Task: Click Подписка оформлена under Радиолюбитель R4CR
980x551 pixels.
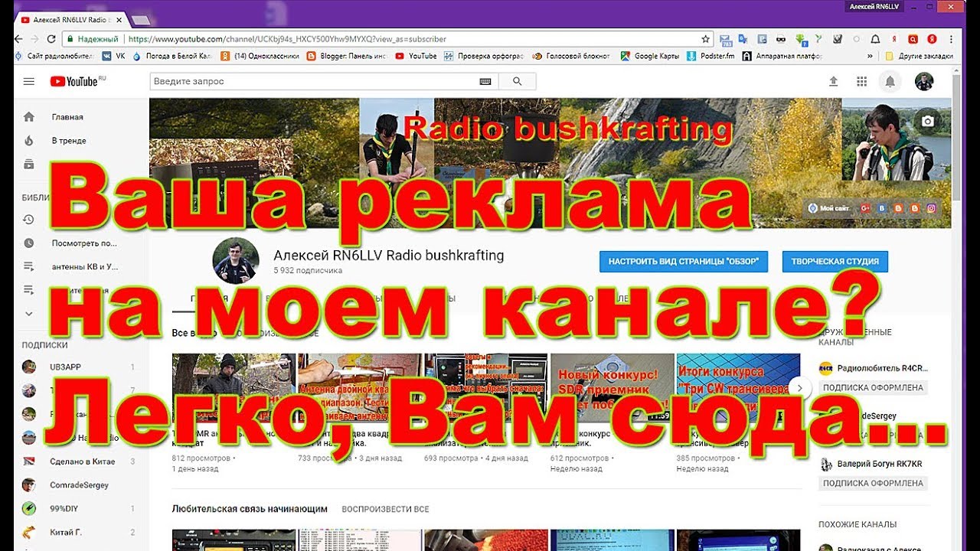Action: point(873,388)
